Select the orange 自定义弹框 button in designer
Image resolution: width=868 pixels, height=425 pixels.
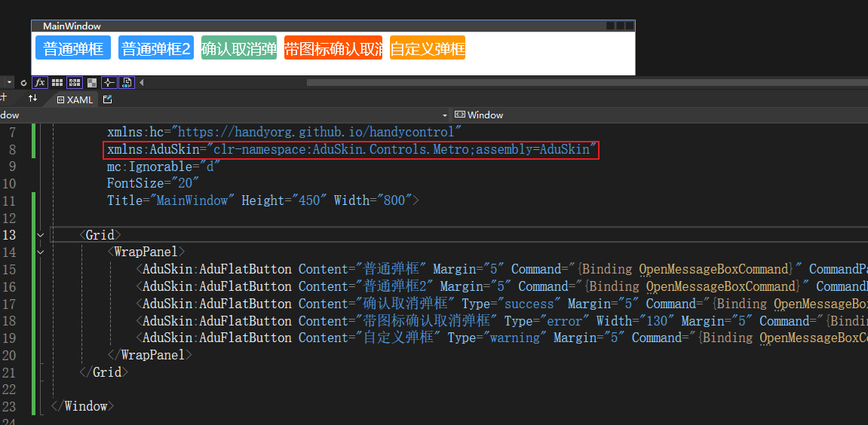click(x=428, y=47)
